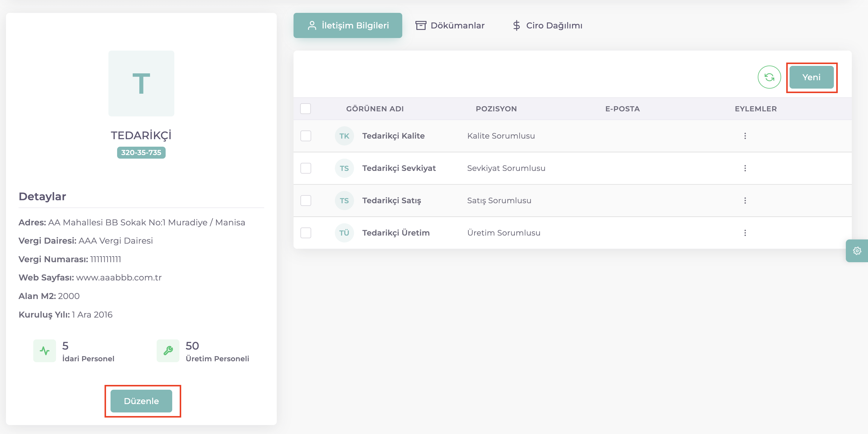Click the TK avatar of Tedarikçi Kalite

(344, 136)
